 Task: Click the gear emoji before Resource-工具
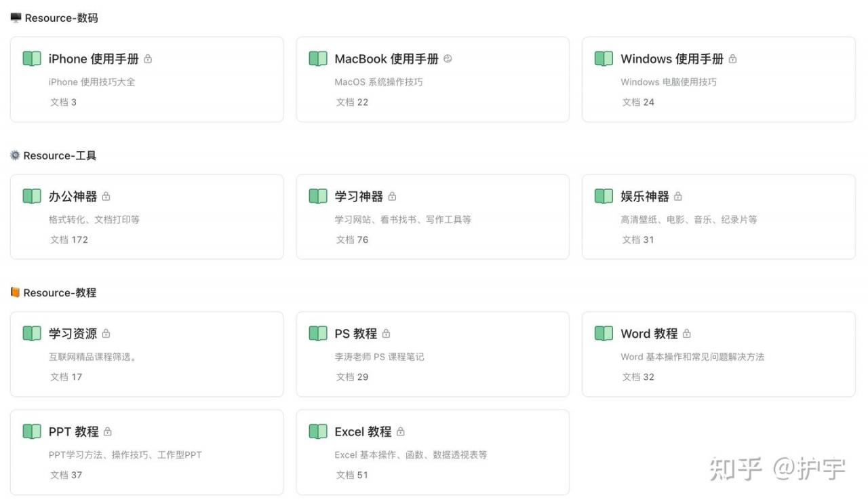tap(15, 155)
